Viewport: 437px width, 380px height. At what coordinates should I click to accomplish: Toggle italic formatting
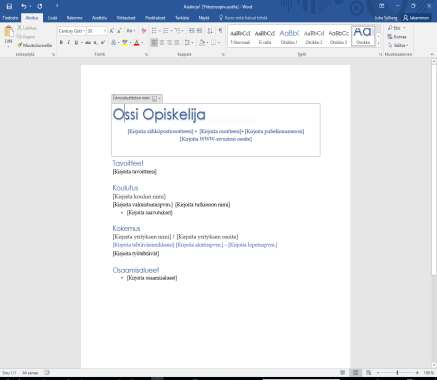[69, 43]
